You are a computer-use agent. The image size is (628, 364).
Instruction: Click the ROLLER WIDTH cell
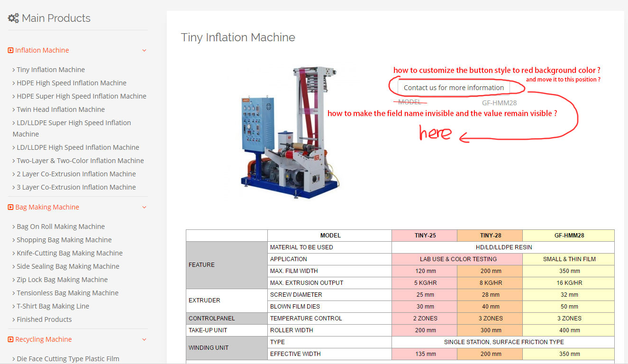tap(330, 330)
